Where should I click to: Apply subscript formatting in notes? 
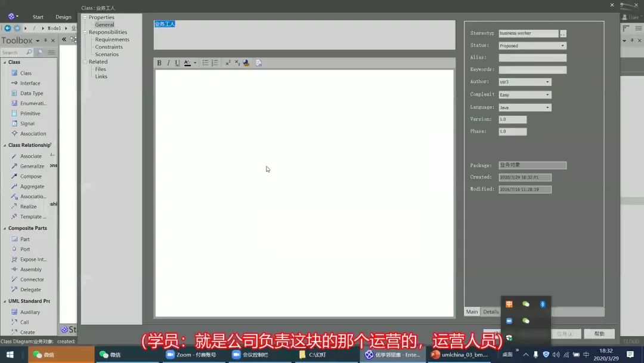pos(237,63)
